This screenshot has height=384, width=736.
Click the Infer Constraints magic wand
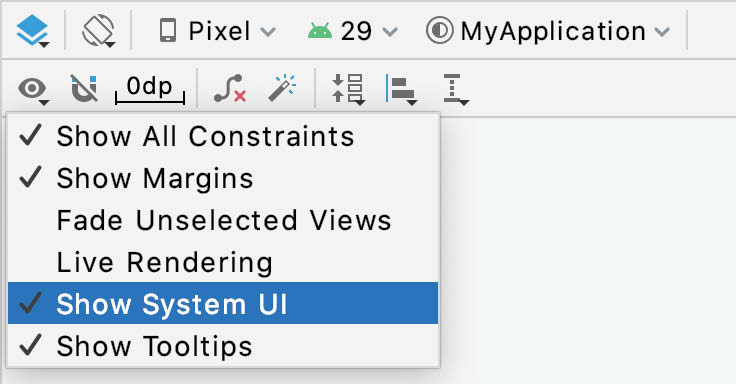pyautogui.click(x=282, y=88)
